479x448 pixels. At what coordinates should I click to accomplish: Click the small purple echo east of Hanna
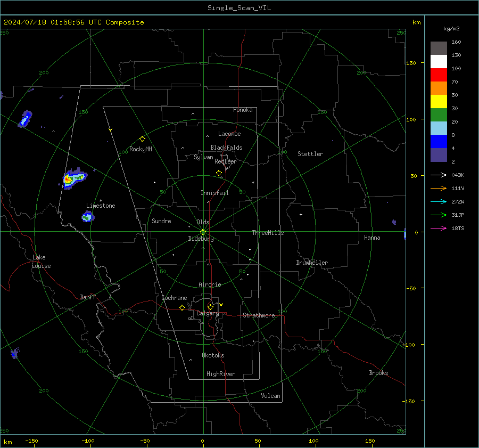[394, 222]
